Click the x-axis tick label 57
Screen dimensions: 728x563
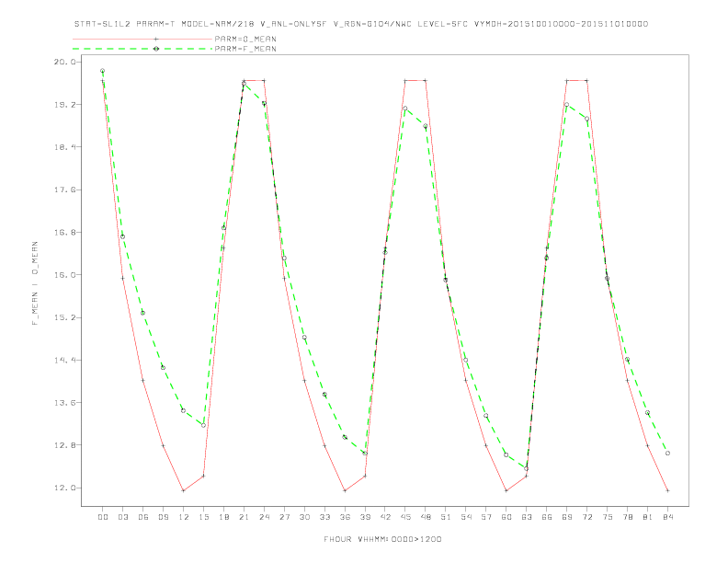[x=486, y=517]
